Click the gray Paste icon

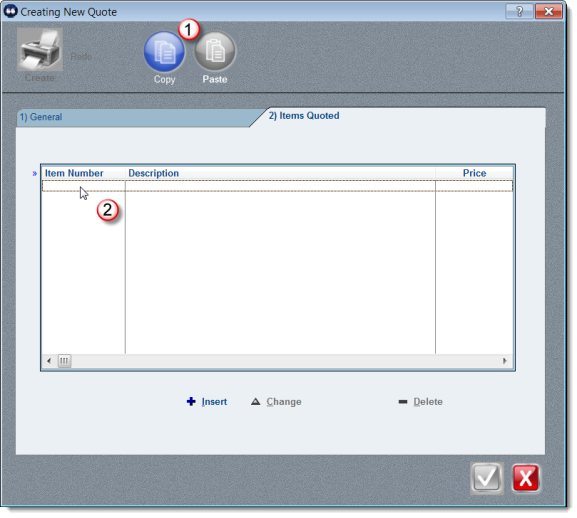[x=215, y=52]
